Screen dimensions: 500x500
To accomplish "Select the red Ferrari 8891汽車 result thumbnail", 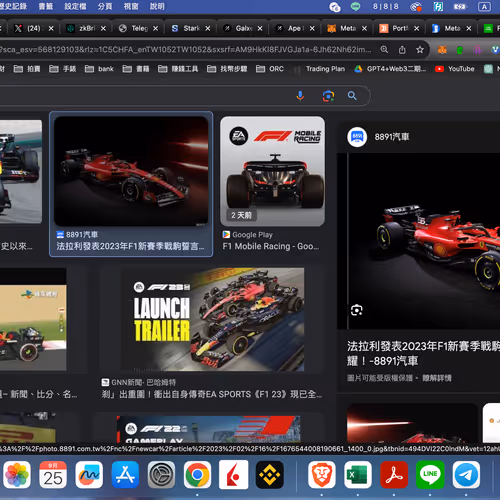I will click(x=131, y=171).
